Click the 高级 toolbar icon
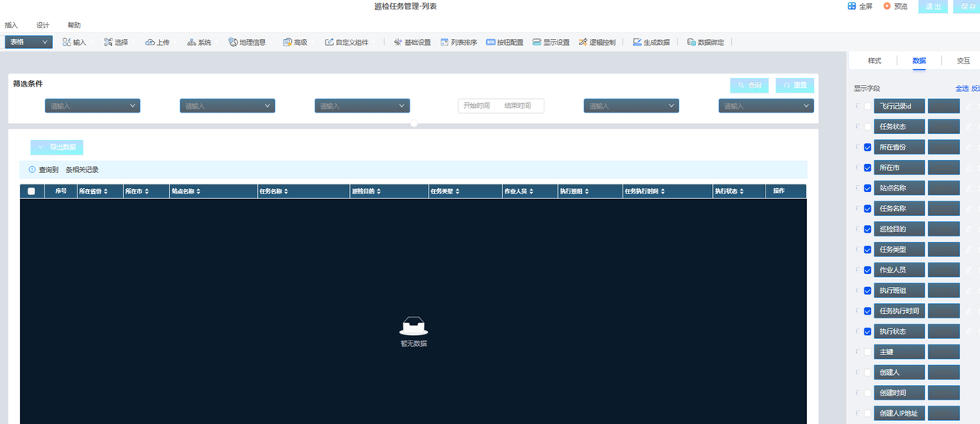The width and height of the screenshot is (980, 424). click(287, 42)
